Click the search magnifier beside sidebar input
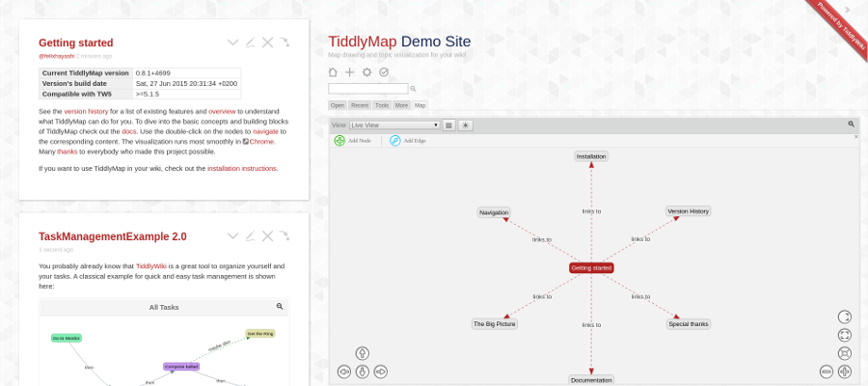The image size is (868, 386). (413, 89)
